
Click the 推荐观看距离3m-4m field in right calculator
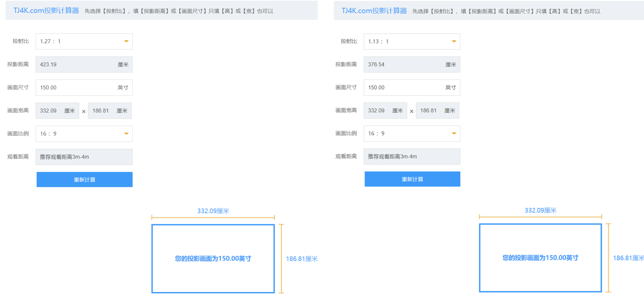pyautogui.click(x=412, y=156)
